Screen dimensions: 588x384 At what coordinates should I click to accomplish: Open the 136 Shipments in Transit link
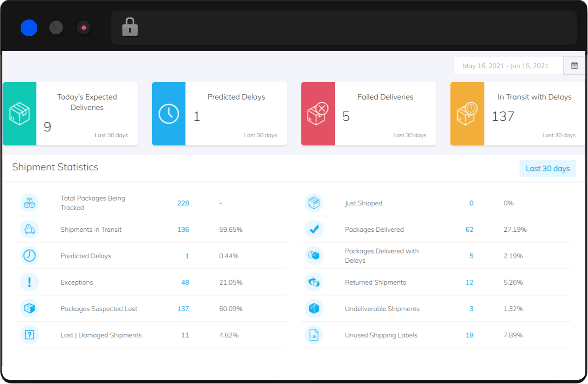[x=183, y=229]
